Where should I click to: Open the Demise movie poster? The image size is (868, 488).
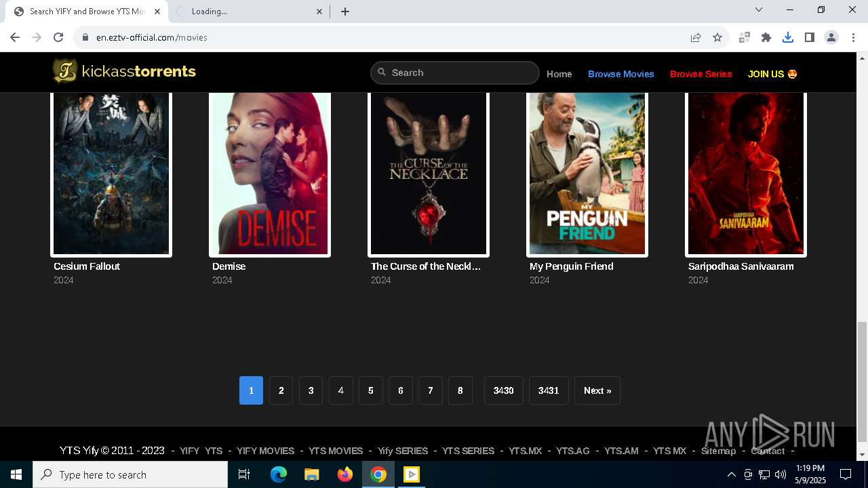[x=270, y=174]
